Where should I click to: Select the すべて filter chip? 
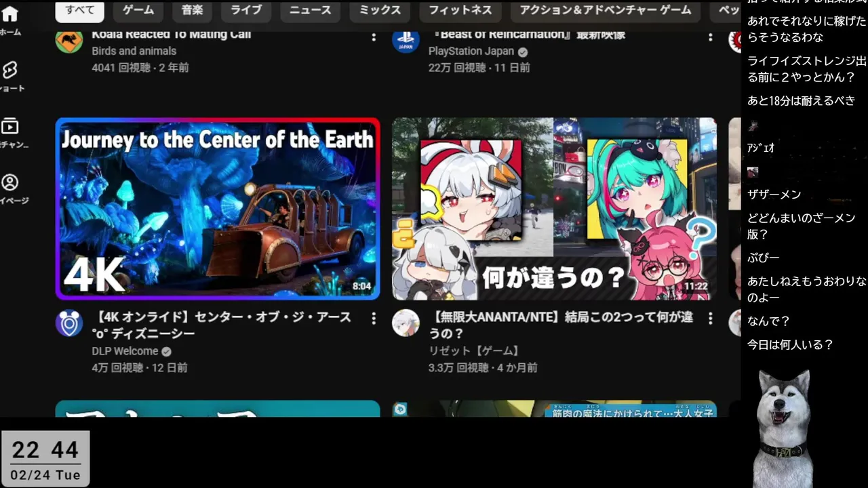click(79, 10)
